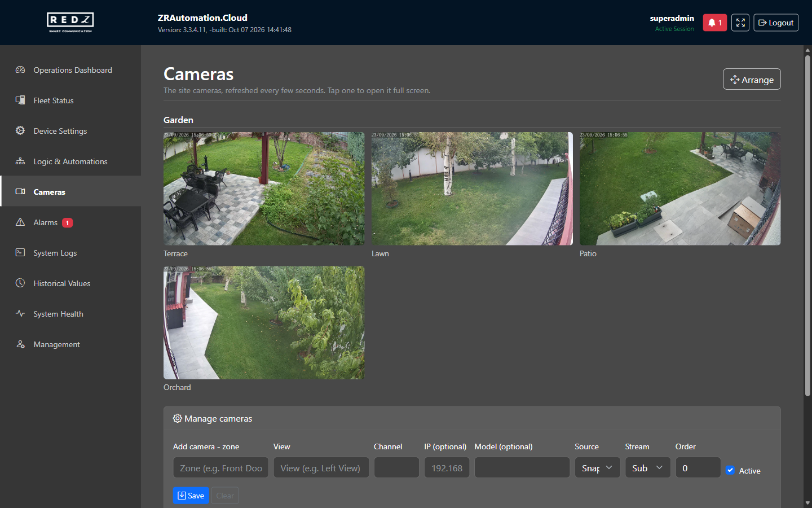
Task: Go to the Management section
Action: pyautogui.click(x=70, y=344)
